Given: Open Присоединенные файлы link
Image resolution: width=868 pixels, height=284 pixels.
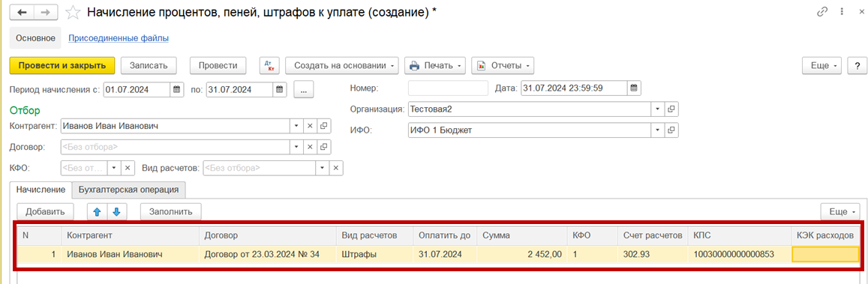Looking at the screenshot, I should (119, 38).
